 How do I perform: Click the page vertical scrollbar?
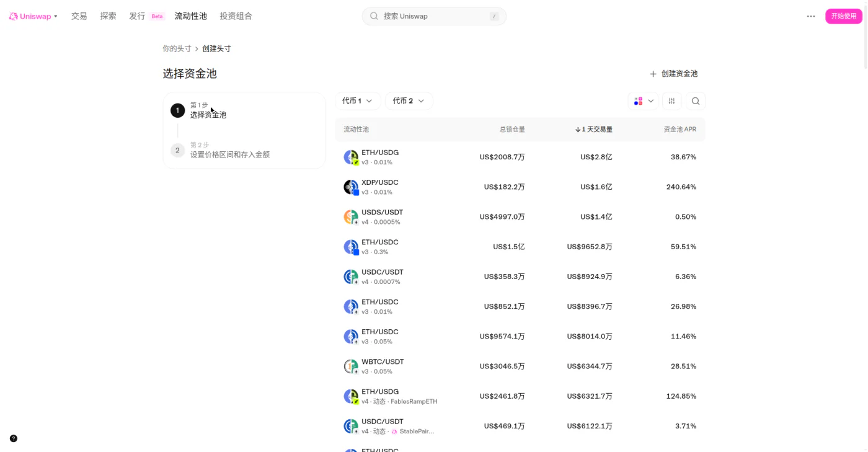(865, 37)
